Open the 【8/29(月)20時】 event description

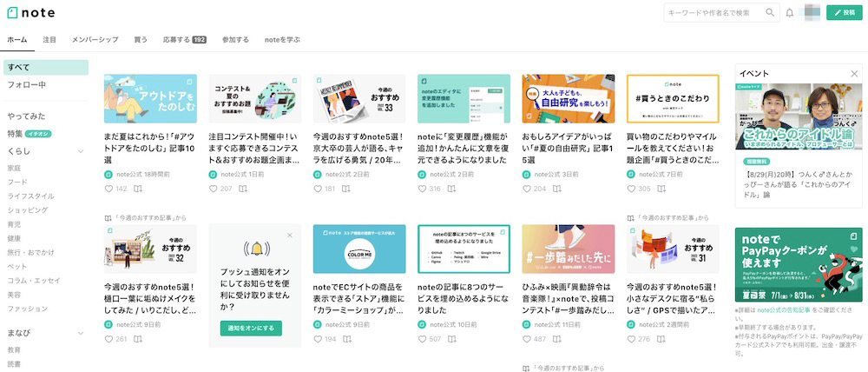coord(798,186)
